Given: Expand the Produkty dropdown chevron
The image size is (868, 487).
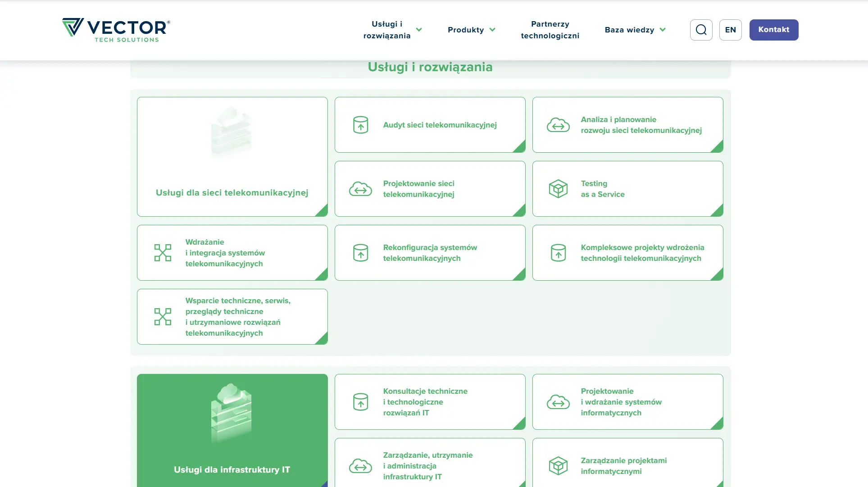Looking at the screenshot, I should pos(492,30).
